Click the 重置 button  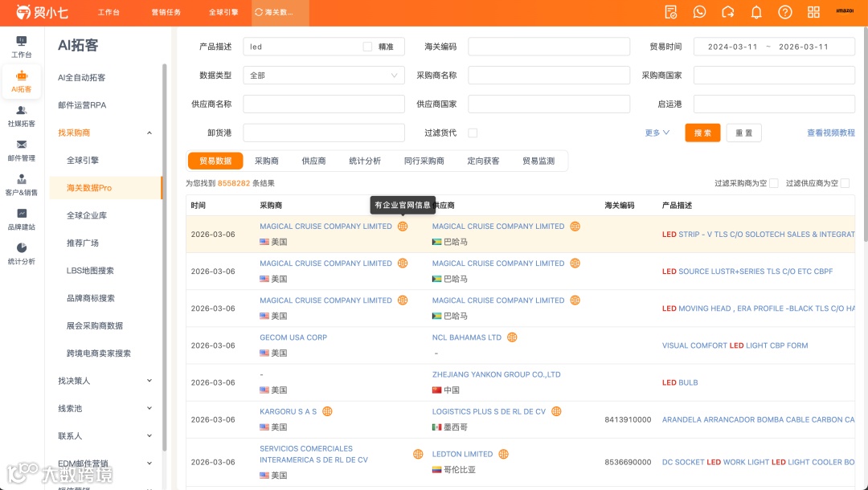click(743, 133)
